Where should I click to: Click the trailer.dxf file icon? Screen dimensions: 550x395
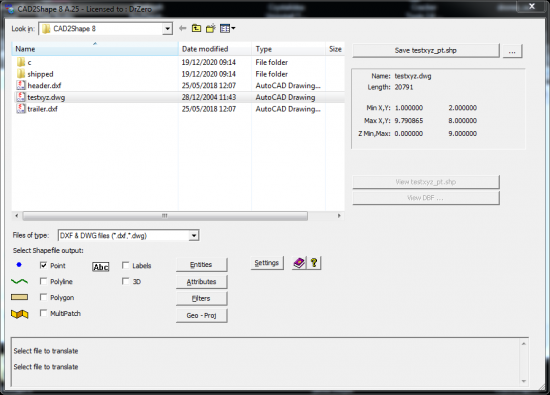pyautogui.click(x=21, y=109)
